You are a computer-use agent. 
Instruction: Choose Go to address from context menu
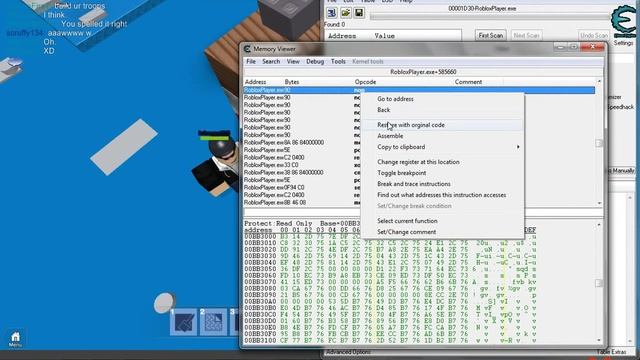coord(395,99)
